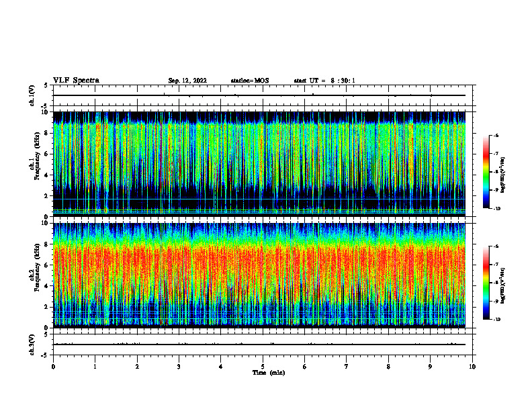Click the ch.1 spectrogram "6" kHz tick label

point(47,154)
